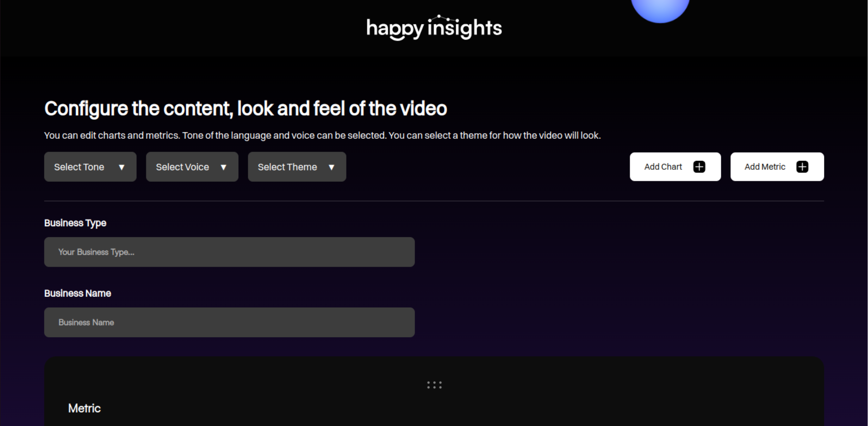The image size is (868, 426).
Task: Click the Business Name label
Action: click(x=78, y=293)
